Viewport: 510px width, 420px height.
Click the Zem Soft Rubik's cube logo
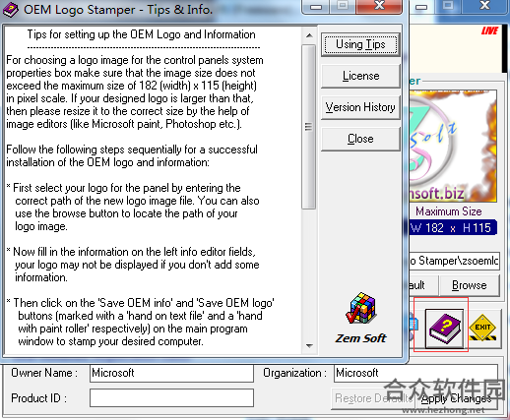click(x=360, y=308)
